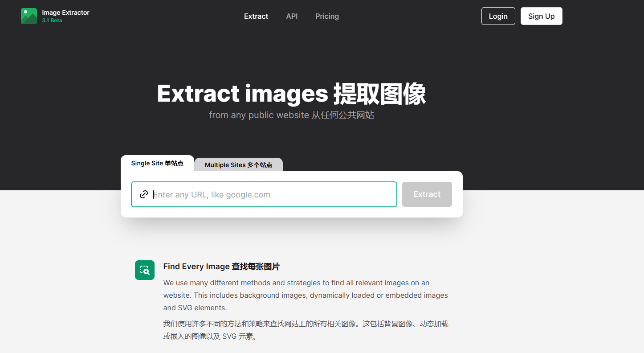Open the API page
The height and width of the screenshot is (353, 644).
click(292, 16)
